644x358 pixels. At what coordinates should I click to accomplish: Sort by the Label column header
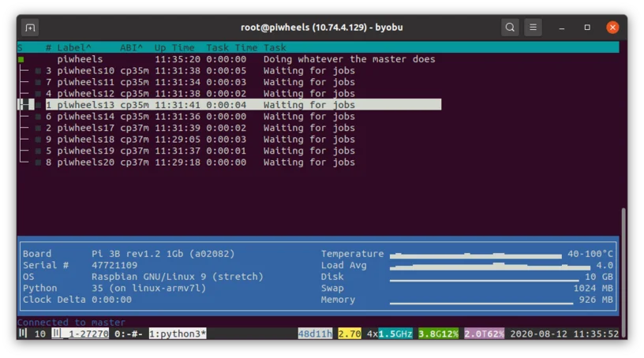click(74, 47)
